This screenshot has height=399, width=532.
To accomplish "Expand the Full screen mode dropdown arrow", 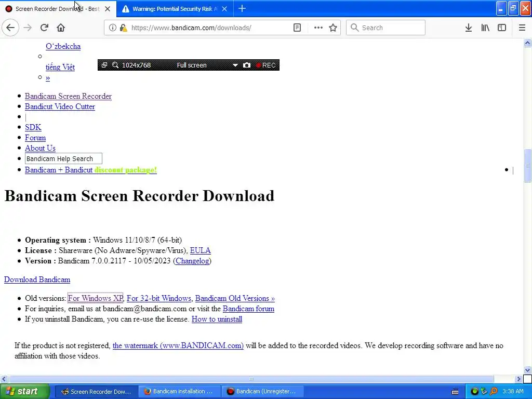I will coord(235,65).
